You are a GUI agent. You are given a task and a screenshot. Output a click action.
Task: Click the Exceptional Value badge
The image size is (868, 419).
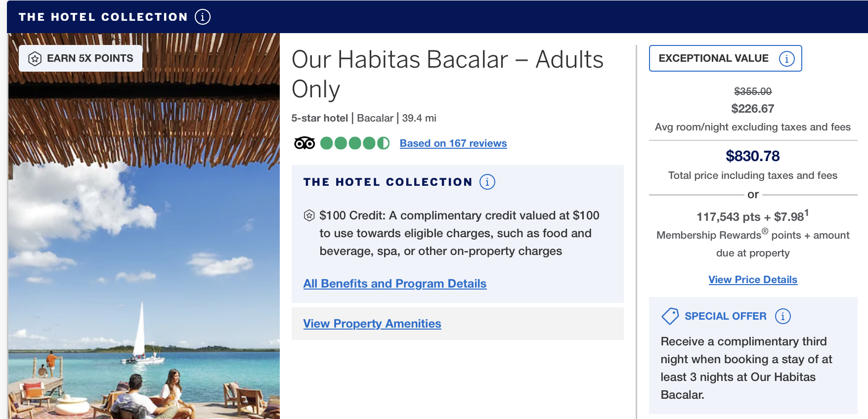tap(714, 58)
